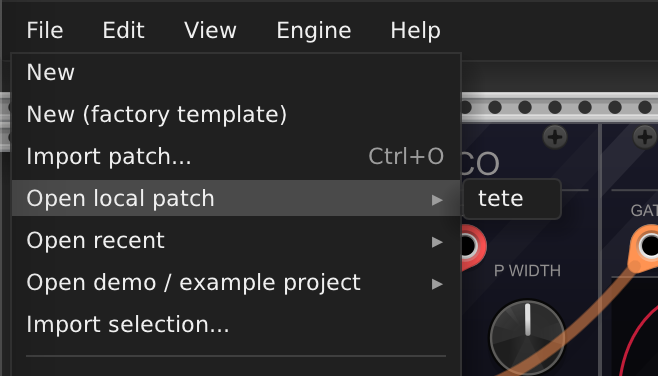
Task: Open the Engine menu
Action: (313, 31)
